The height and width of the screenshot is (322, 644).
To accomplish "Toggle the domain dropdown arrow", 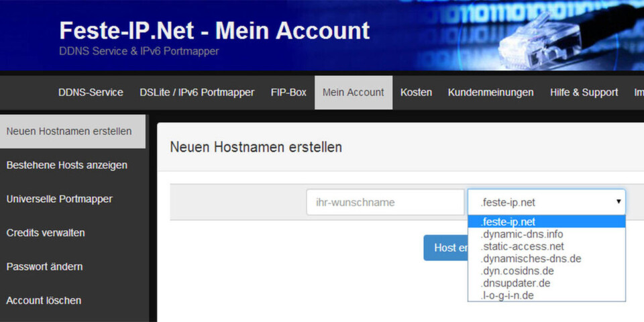I will pos(619,202).
